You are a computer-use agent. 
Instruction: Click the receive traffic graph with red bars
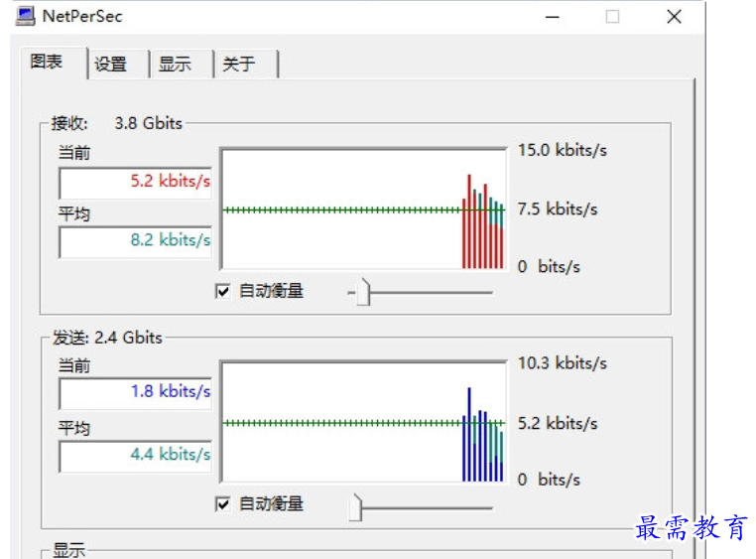click(x=363, y=209)
